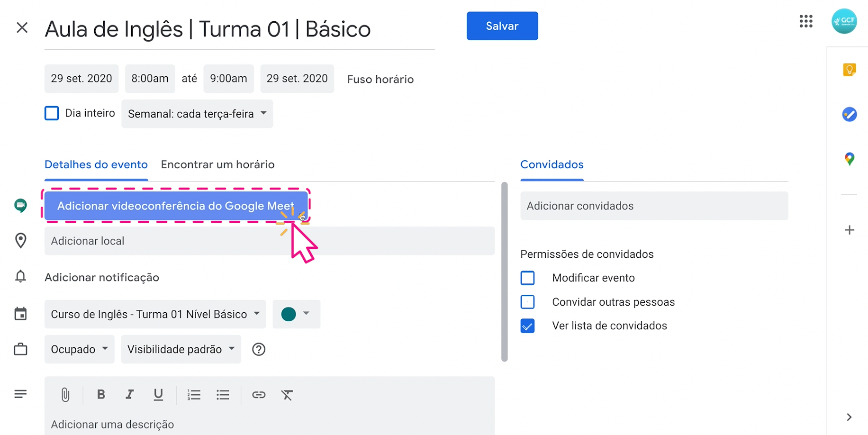Open Google Keep in the side panel

(x=849, y=70)
